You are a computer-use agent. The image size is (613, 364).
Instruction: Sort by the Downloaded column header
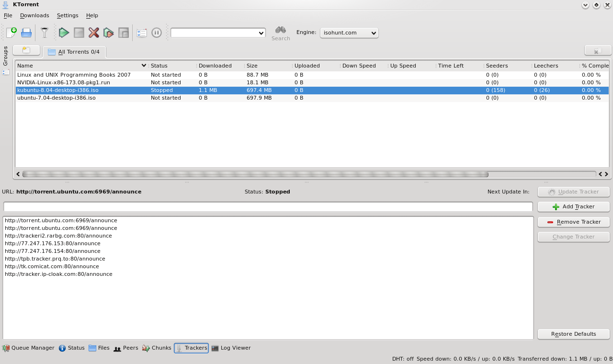click(220, 66)
